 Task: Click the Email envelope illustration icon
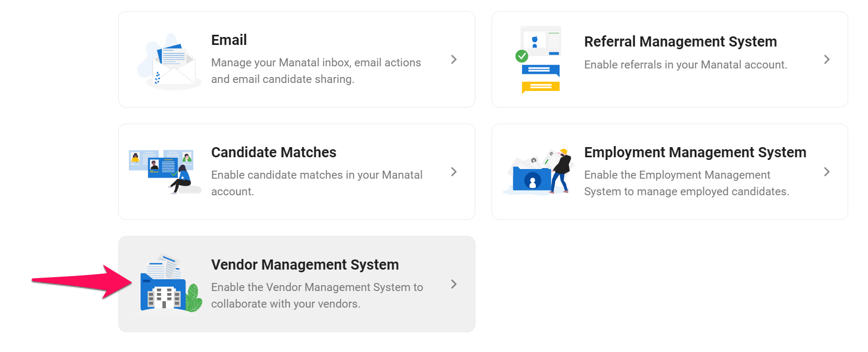tap(169, 62)
